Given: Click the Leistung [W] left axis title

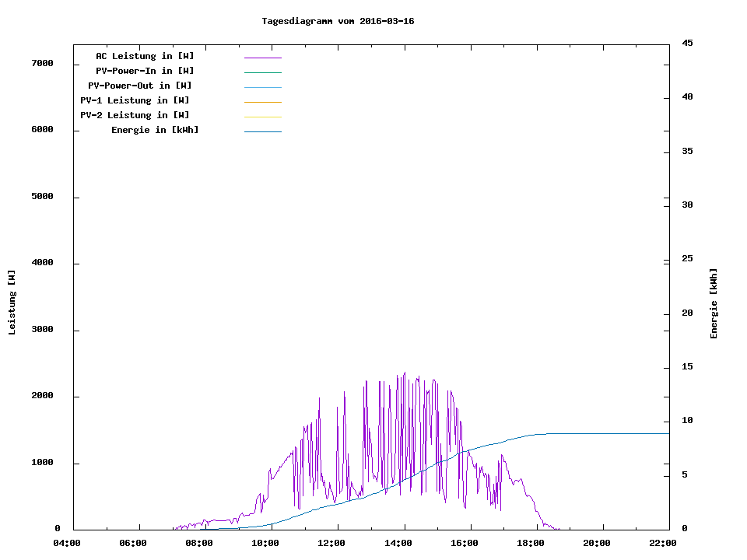Looking at the screenshot, I should point(12,303).
